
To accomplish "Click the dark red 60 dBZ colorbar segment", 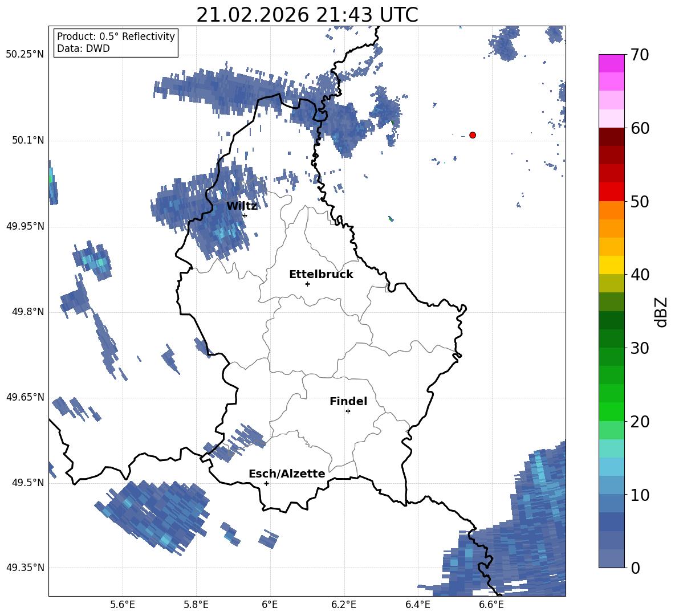I will point(611,137).
